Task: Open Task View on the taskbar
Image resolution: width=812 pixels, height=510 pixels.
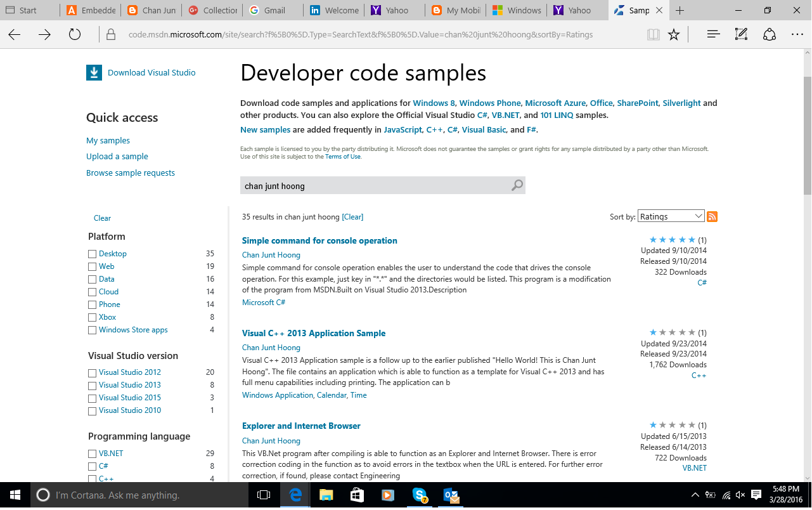Action: pyautogui.click(x=264, y=495)
